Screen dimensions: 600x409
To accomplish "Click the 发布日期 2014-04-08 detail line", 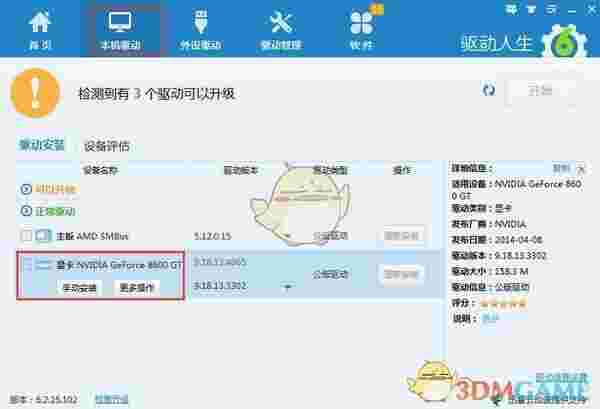I will (497, 240).
